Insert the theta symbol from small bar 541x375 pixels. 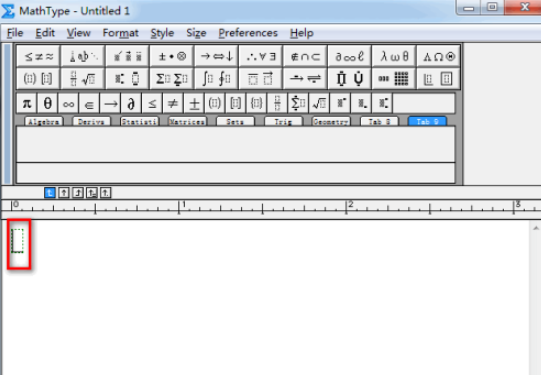[x=48, y=103]
